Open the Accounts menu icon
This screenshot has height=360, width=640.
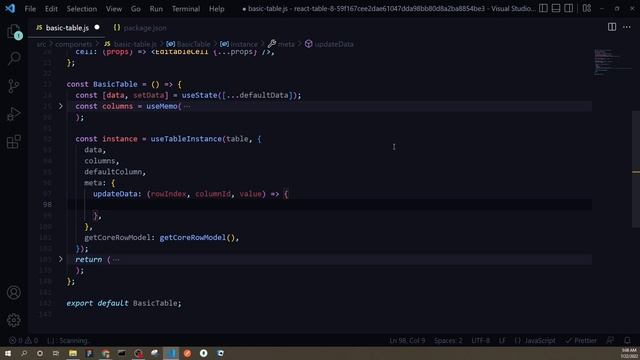tap(14, 293)
